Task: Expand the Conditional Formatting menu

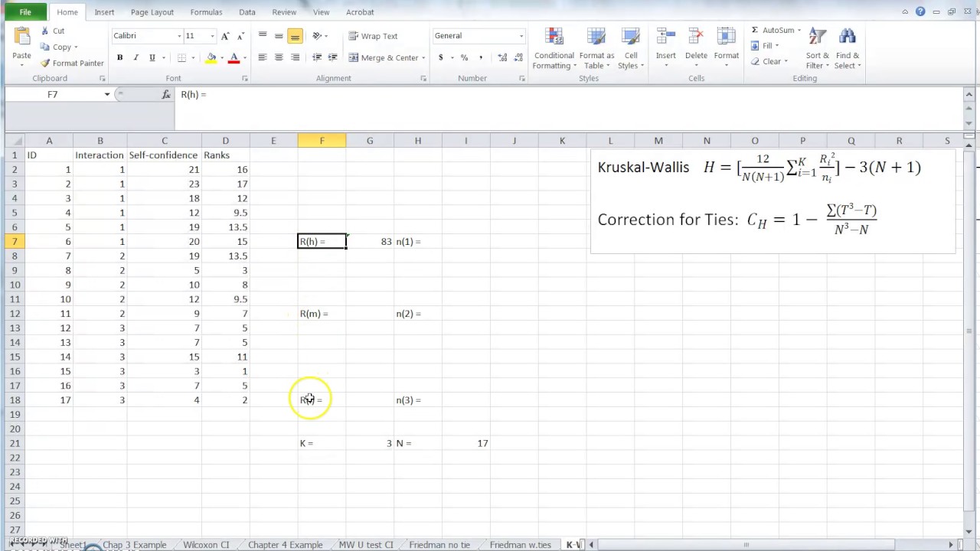Action: (554, 49)
